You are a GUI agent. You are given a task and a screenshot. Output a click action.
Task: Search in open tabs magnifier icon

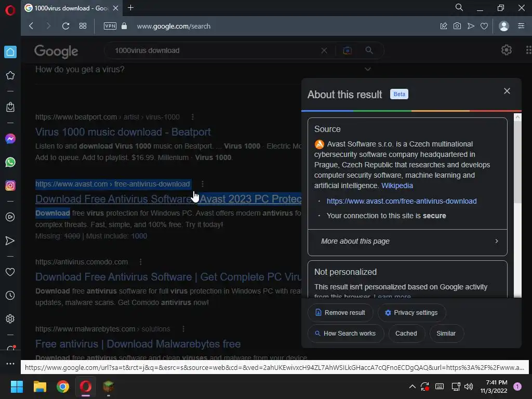(459, 7)
